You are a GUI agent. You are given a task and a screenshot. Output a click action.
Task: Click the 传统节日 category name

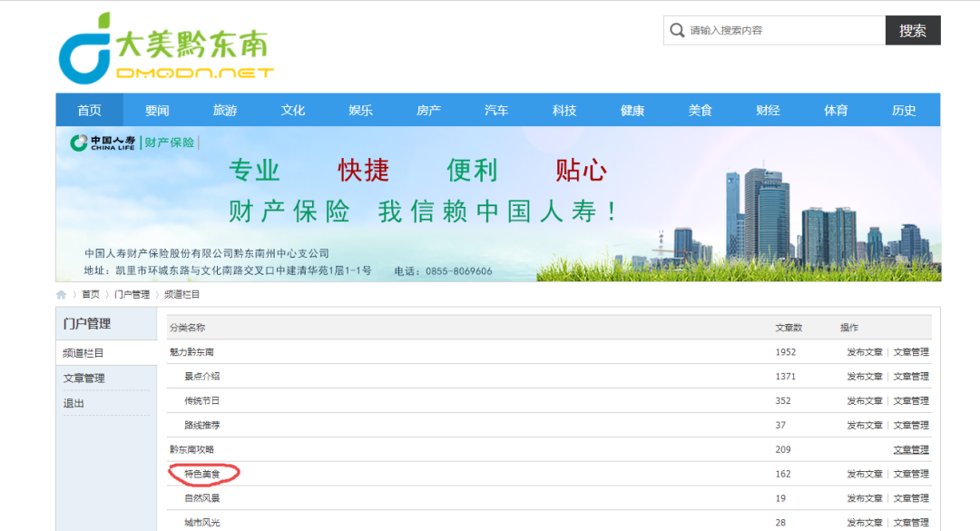[x=201, y=400]
